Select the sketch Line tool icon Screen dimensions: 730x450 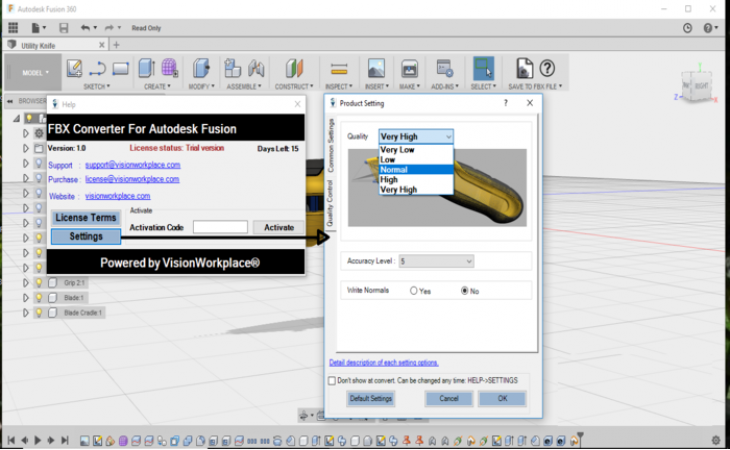(x=97, y=69)
